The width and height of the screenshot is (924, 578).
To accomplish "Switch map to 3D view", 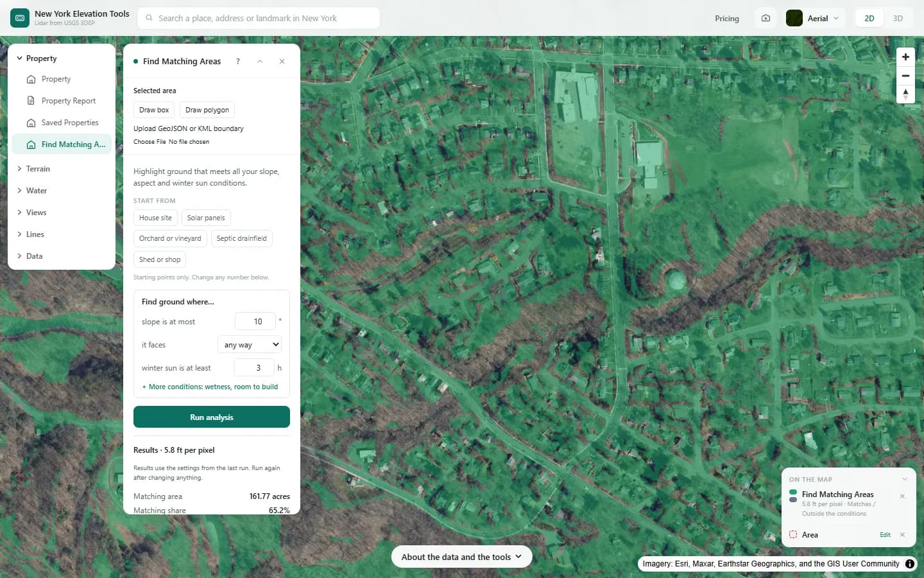I will click(x=898, y=18).
